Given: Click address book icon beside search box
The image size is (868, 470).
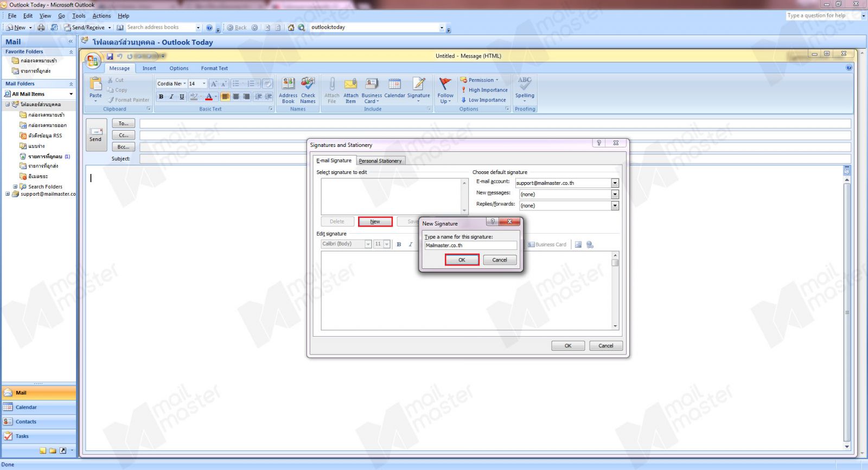Looking at the screenshot, I should tap(120, 27).
